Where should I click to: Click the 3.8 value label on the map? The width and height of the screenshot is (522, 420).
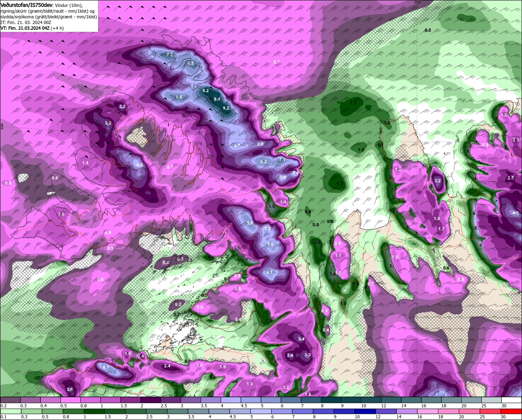click(x=260, y=144)
